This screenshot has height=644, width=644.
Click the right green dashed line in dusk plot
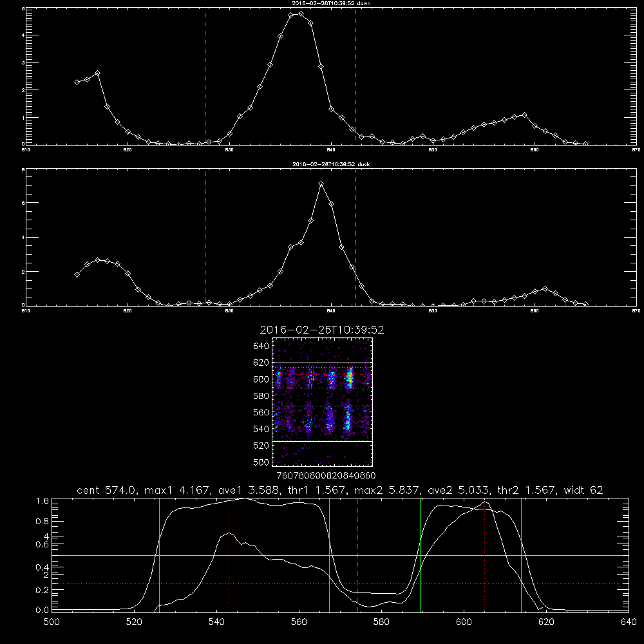click(x=355, y=238)
